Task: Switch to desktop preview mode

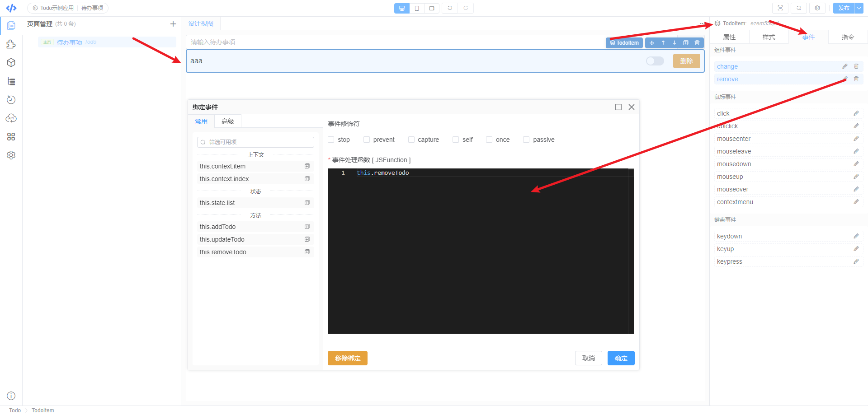Action: coord(402,8)
